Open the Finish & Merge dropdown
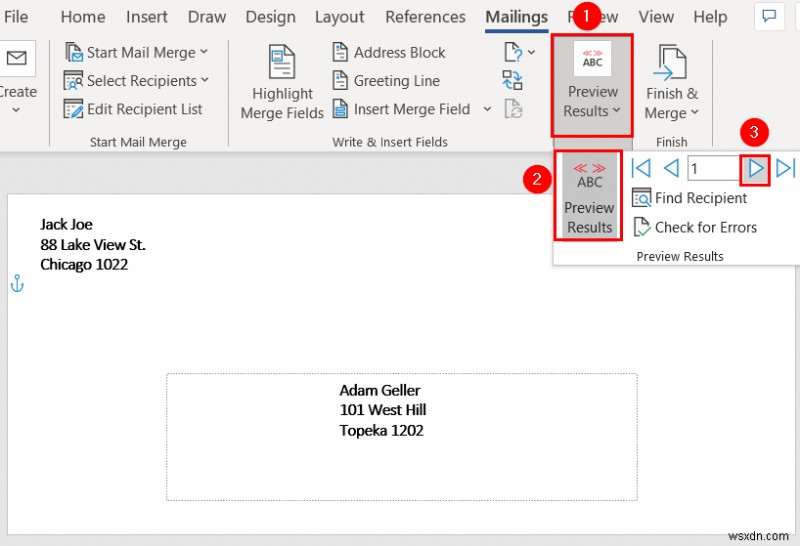 [671, 82]
